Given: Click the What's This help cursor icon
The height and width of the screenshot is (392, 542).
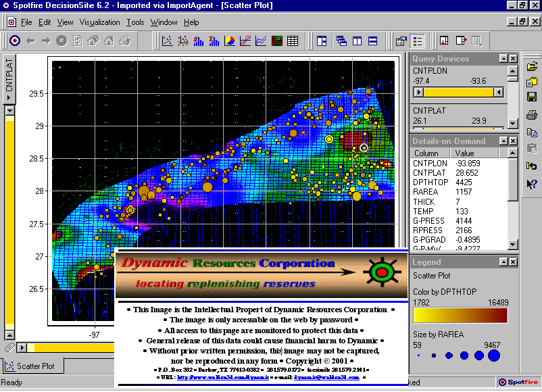Looking at the screenshot, I should pyautogui.click(x=532, y=183).
